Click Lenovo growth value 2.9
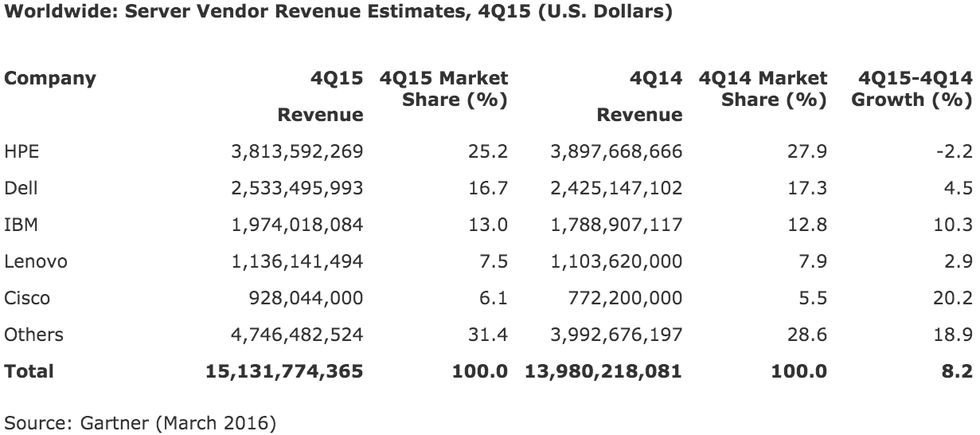 960,261
